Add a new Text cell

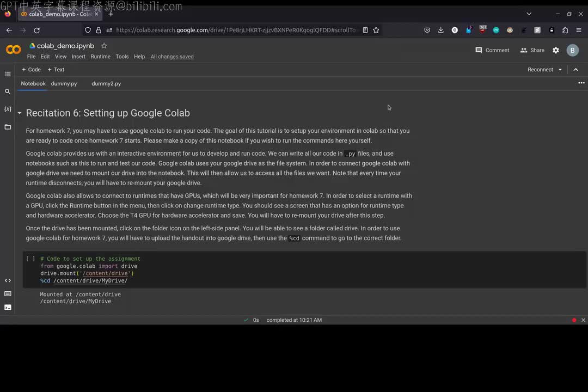[x=56, y=70]
